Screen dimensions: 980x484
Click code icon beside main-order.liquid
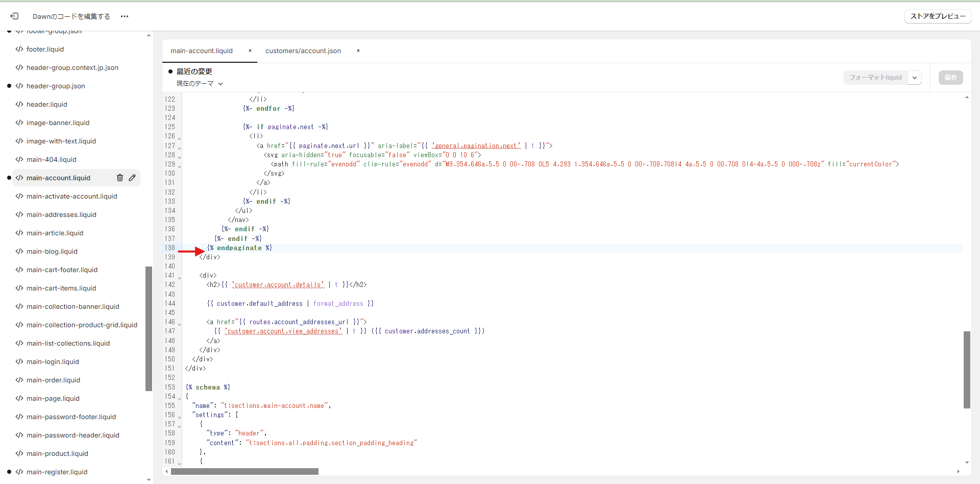19,380
